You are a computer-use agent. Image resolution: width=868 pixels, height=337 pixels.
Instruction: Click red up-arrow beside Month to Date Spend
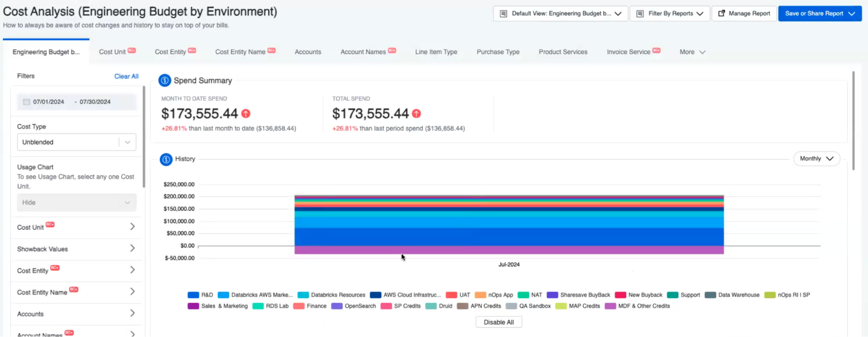click(x=246, y=113)
